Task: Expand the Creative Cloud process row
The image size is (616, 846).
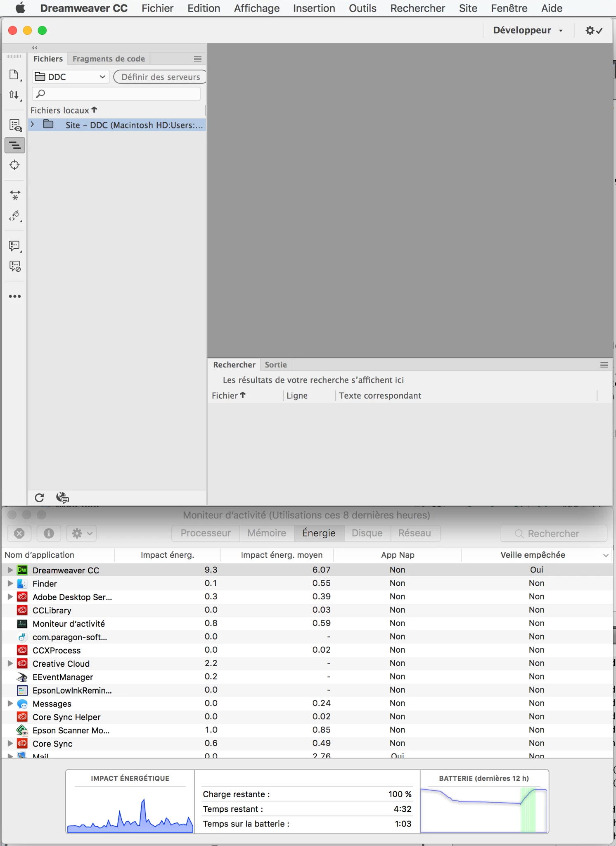Action: [x=10, y=663]
